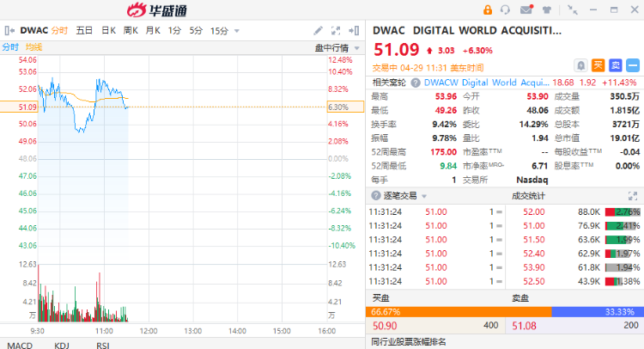Click the blue 卖 sell button
The image size is (644, 349).
(615, 64)
